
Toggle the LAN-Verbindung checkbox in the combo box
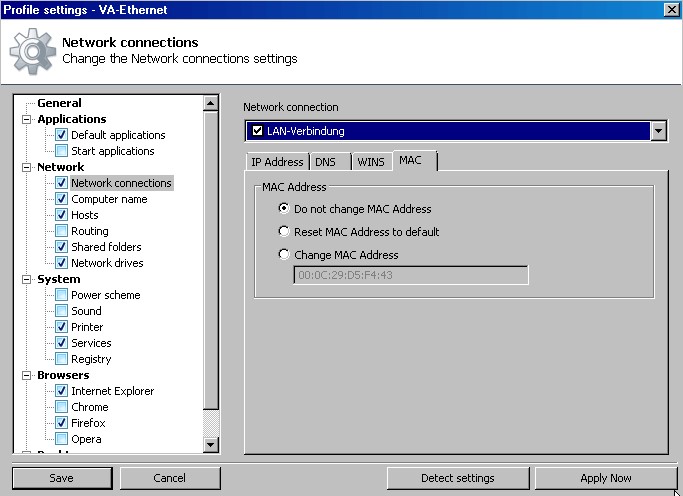click(257, 131)
